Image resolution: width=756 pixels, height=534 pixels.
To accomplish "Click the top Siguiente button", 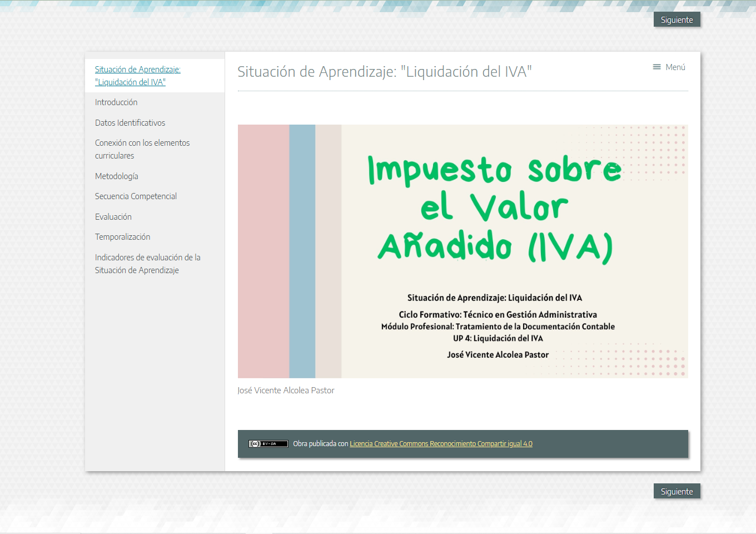I will point(677,20).
